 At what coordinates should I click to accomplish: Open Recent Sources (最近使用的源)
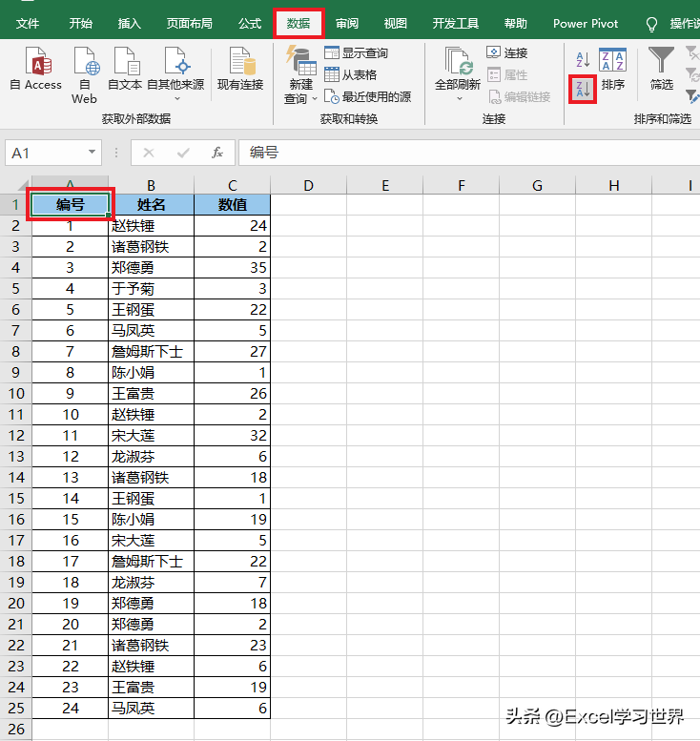click(x=368, y=97)
